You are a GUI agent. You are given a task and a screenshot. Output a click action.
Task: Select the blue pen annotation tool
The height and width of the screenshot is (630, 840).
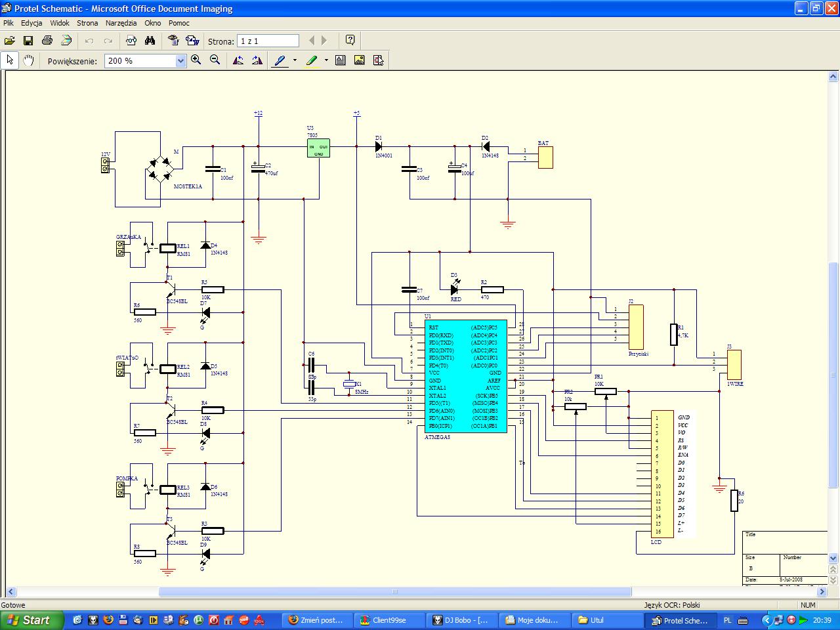pyautogui.click(x=280, y=60)
